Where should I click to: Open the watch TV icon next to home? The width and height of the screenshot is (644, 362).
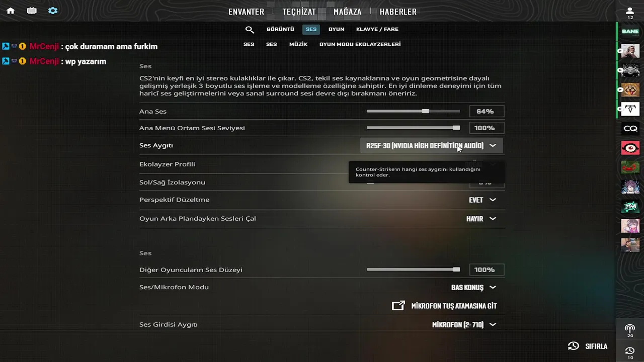coord(32,11)
